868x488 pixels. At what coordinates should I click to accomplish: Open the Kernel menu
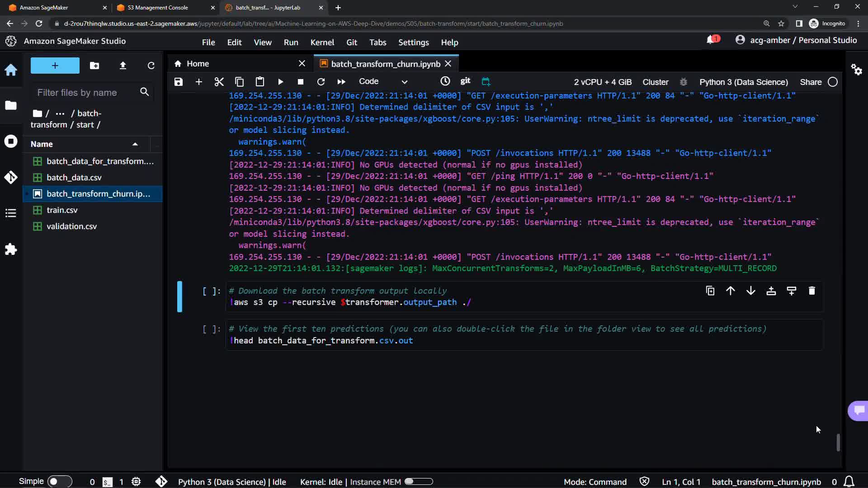[x=322, y=42]
